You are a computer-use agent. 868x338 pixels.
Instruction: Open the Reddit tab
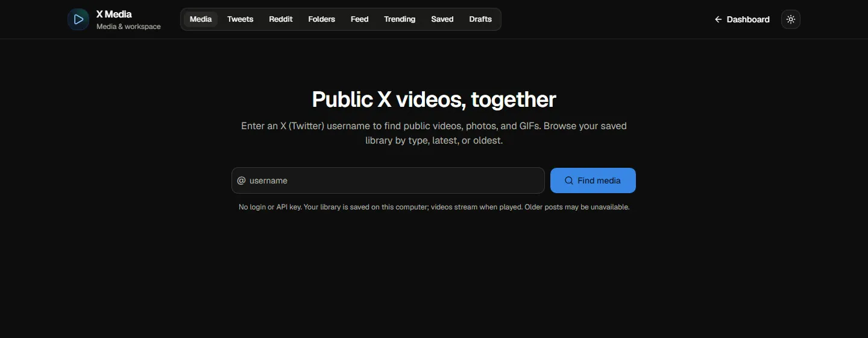click(281, 19)
